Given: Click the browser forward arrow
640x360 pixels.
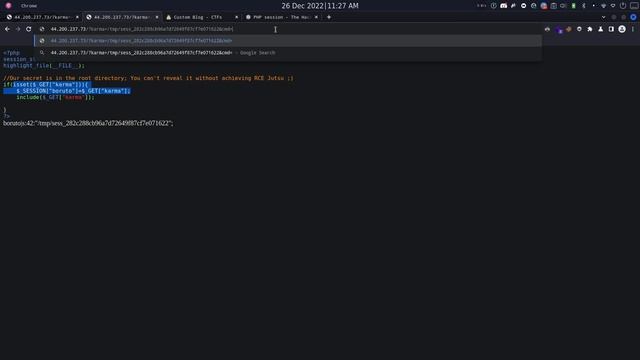Looking at the screenshot, I should coord(18,29).
